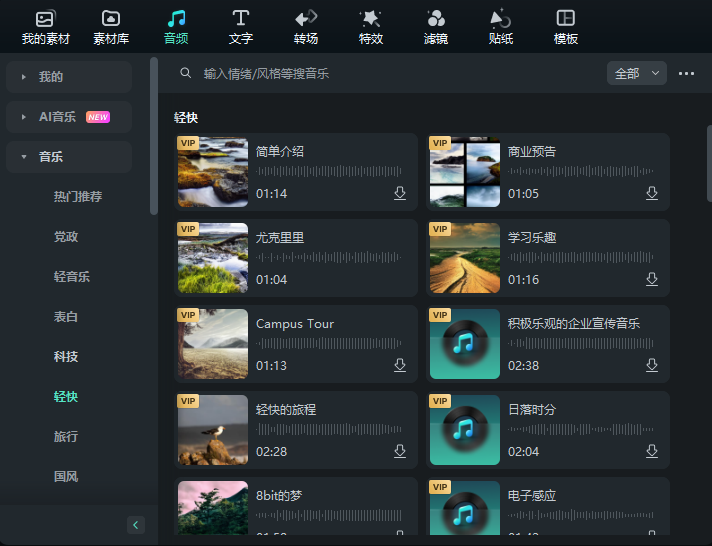Click the 尤克里里 track title
This screenshot has width=712, height=546.
tap(280, 238)
